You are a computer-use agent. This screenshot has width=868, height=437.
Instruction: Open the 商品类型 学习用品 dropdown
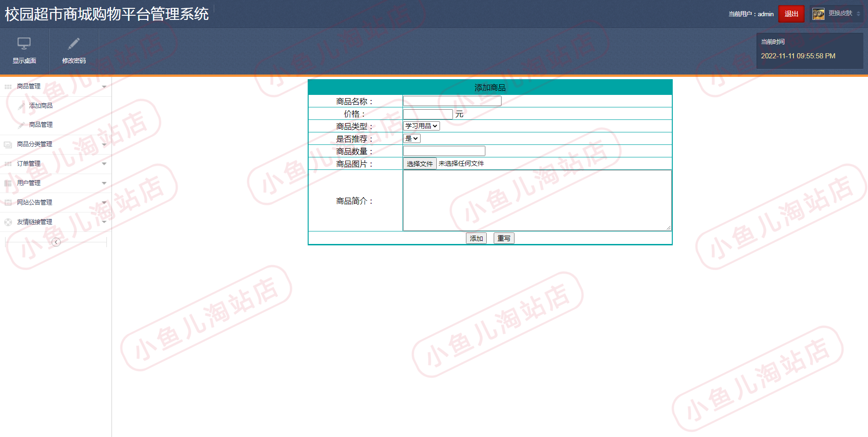[421, 126]
